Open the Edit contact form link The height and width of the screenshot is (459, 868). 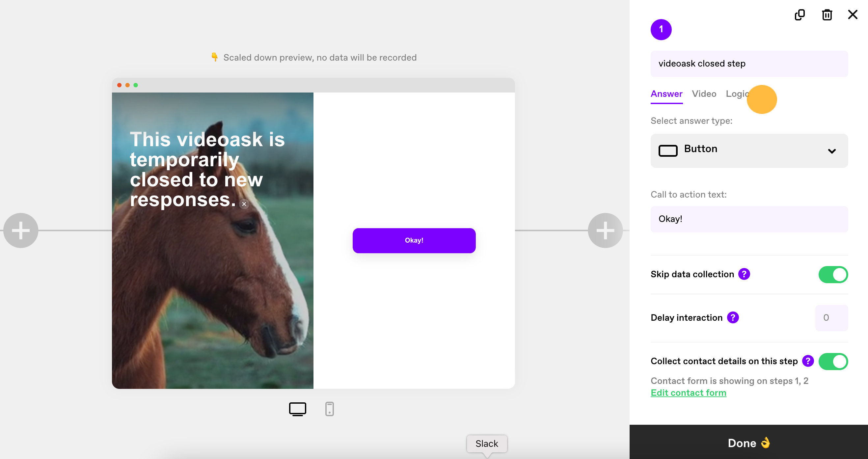(x=688, y=393)
